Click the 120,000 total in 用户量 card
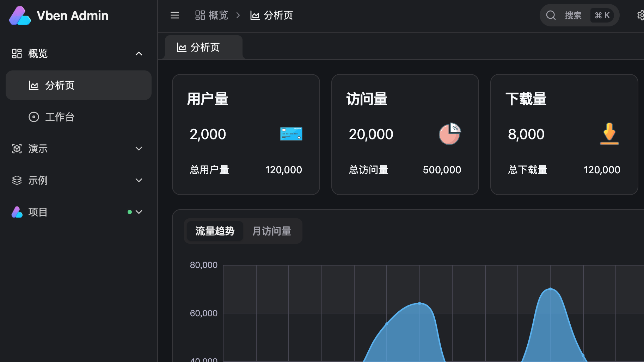The width and height of the screenshot is (644, 362). click(284, 170)
